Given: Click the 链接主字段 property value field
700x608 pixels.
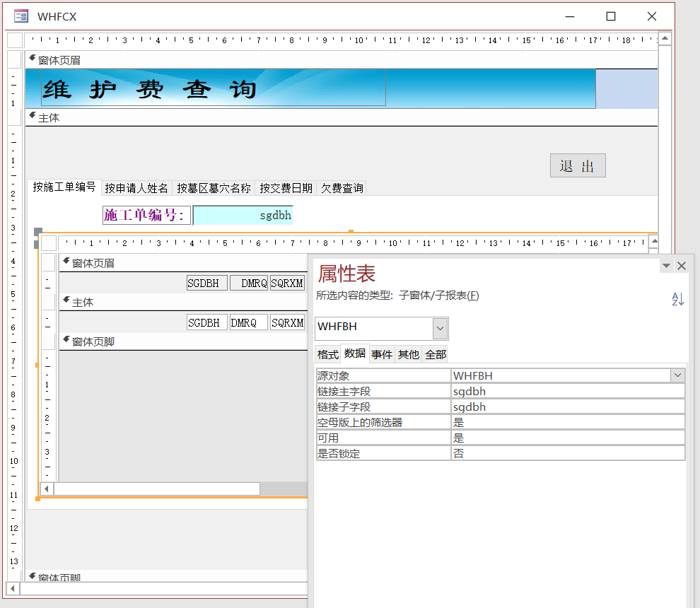Looking at the screenshot, I should 568,392.
